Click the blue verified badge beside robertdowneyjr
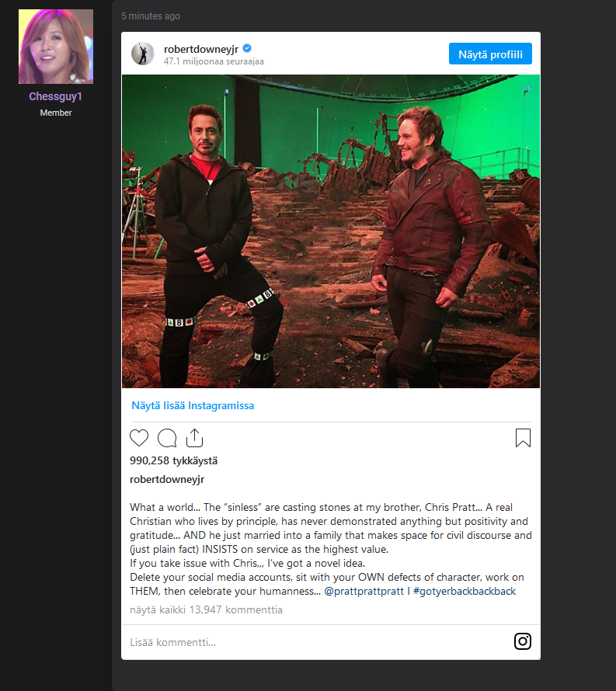This screenshot has width=616, height=691. coord(247,48)
